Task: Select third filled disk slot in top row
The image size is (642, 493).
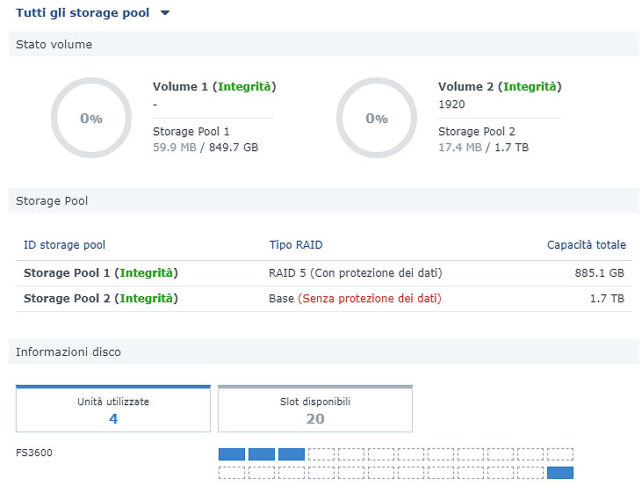Action: pos(291,454)
